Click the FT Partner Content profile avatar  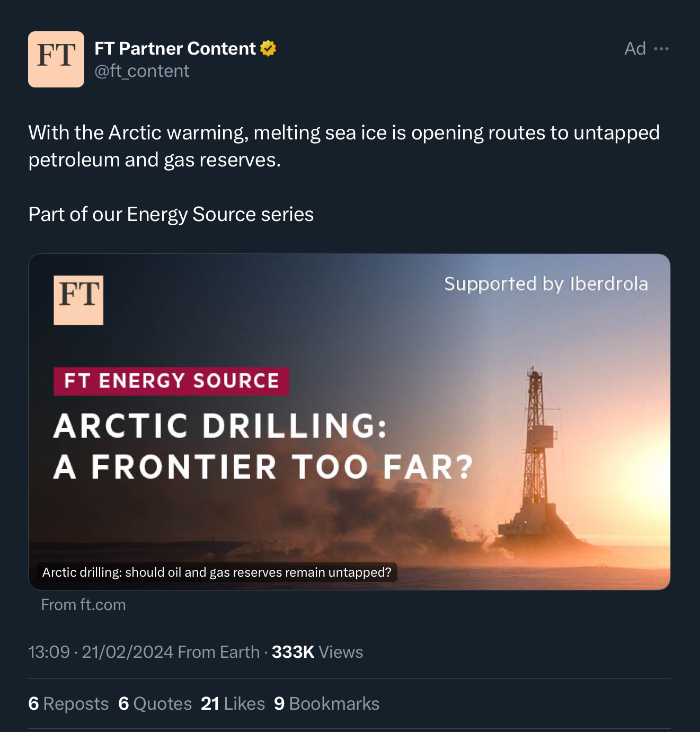[x=56, y=59]
